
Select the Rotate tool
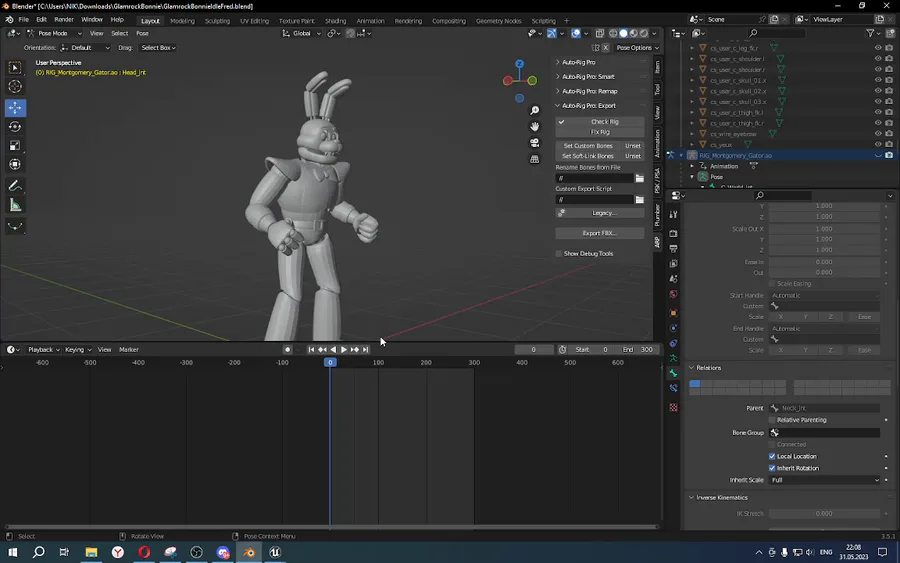[15, 127]
